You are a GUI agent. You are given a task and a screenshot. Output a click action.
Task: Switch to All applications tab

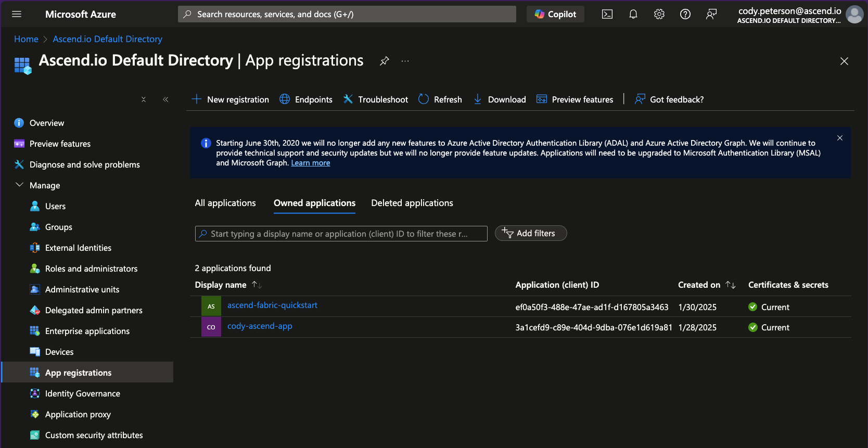pos(225,203)
